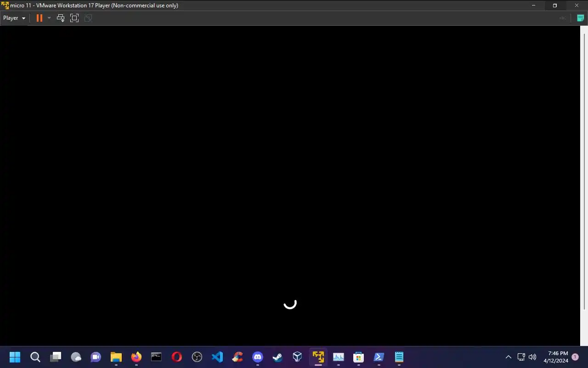Pause the virtual machine
Viewport: 588px width, 368px height.
[x=40, y=18]
